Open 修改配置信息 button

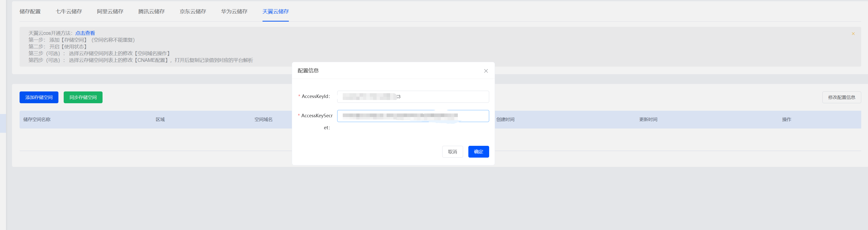841,97
